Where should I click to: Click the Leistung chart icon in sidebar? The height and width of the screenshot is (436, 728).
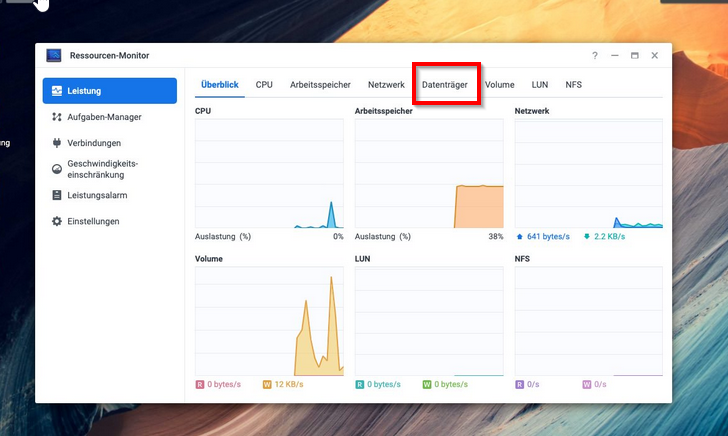point(57,91)
